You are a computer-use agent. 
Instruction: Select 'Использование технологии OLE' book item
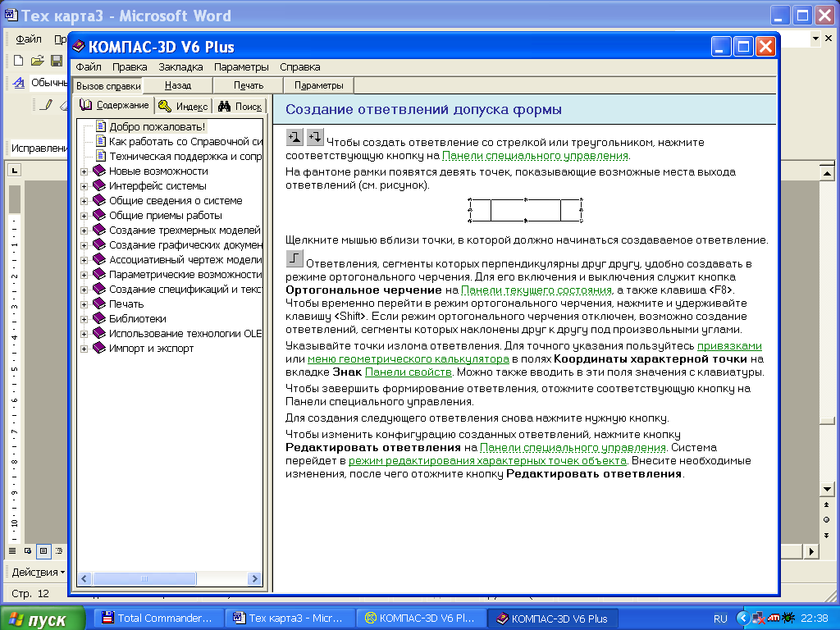coord(185,334)
